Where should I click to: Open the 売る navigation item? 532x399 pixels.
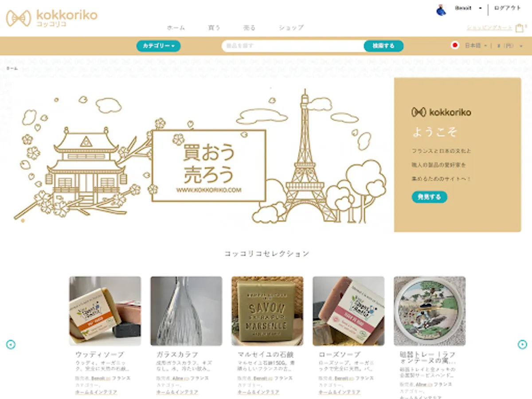(250, 27)
